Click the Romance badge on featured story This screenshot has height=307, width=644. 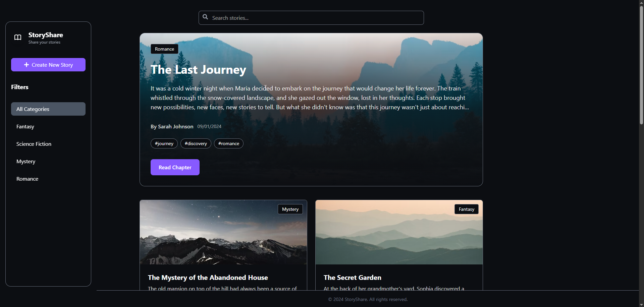tap(164, 49)
